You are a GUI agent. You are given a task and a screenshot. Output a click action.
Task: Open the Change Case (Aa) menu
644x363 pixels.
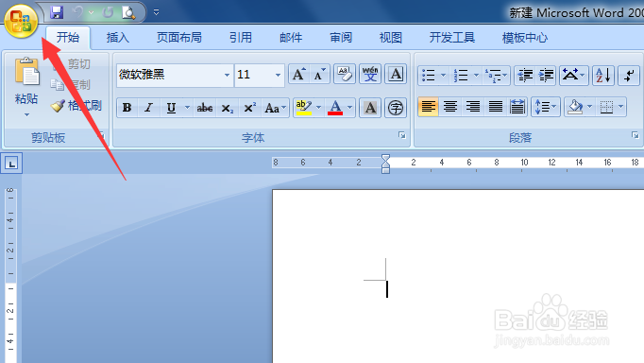pos(275,108)
